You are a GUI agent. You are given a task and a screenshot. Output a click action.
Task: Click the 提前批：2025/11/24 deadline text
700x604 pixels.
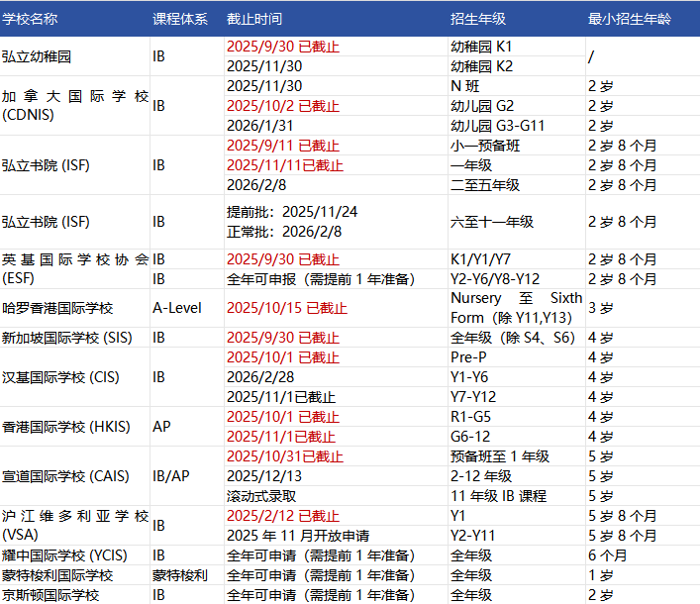click(292, 212)
